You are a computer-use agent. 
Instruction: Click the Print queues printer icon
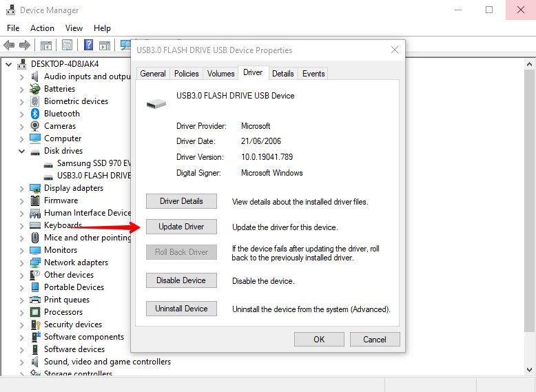[35, 300]
